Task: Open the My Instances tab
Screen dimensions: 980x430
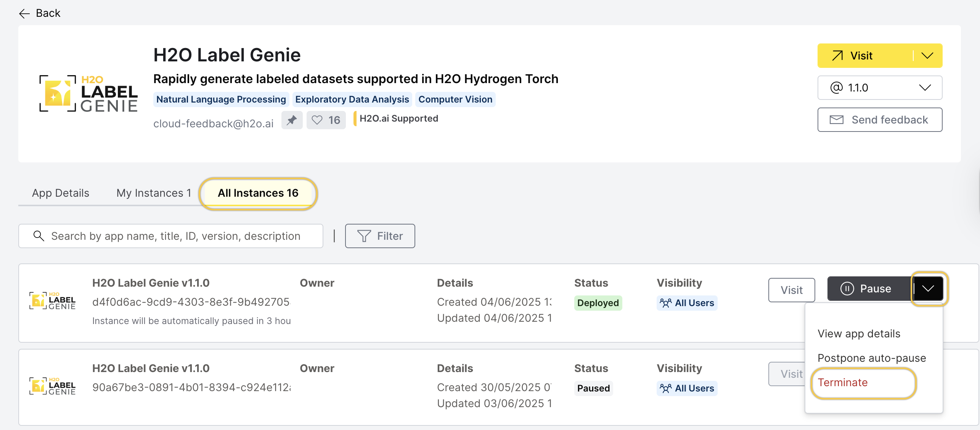Action: [x=153, y=193]
